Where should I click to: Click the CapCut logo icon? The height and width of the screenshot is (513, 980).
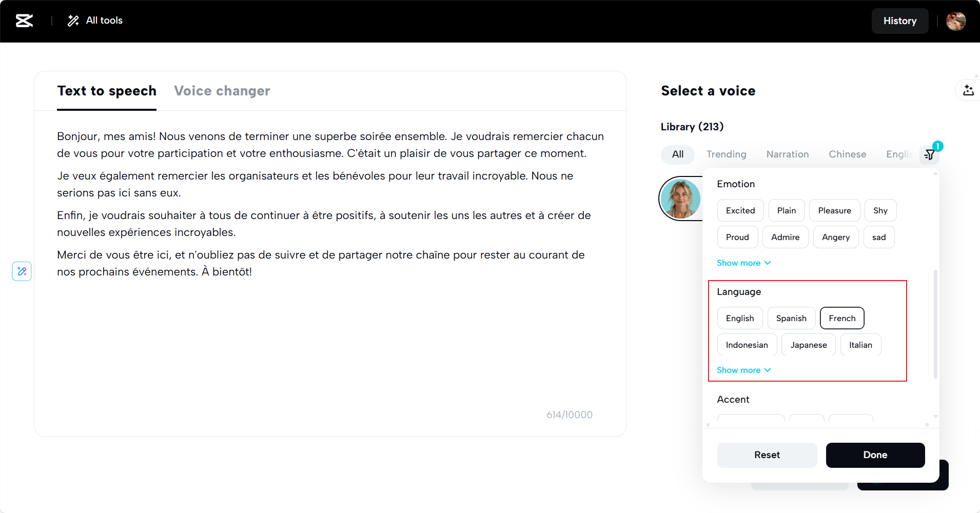24,21
